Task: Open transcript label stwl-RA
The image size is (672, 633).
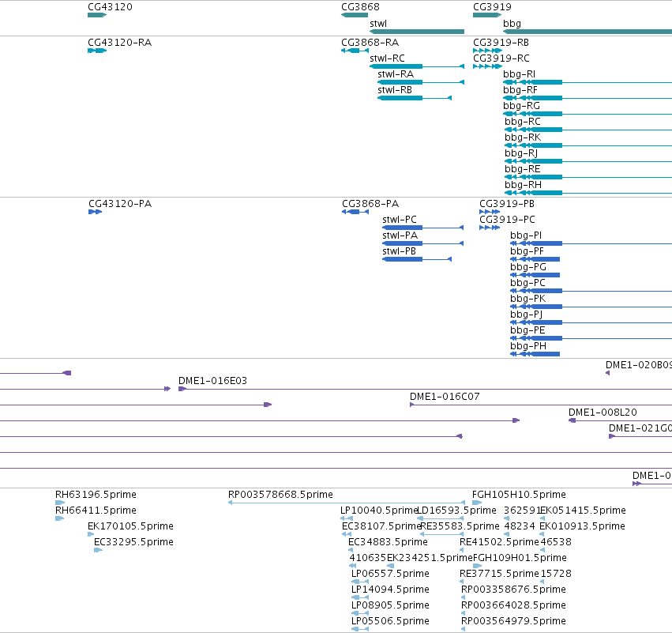Action: (396, 74)
